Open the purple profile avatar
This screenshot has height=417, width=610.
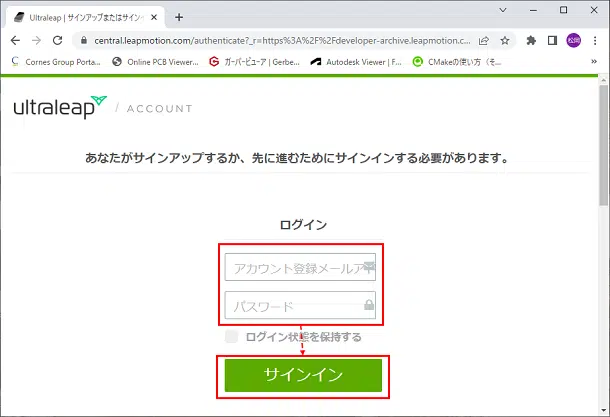[x=573, y=41]
